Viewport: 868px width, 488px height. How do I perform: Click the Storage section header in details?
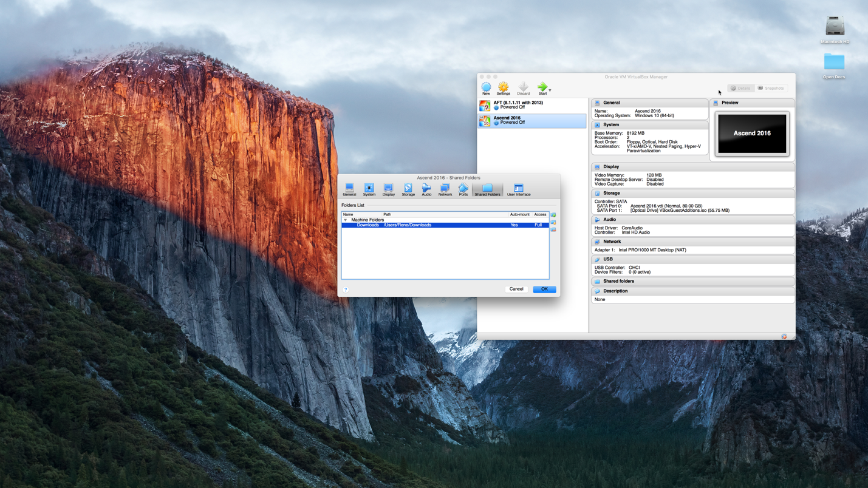point(693,193)
